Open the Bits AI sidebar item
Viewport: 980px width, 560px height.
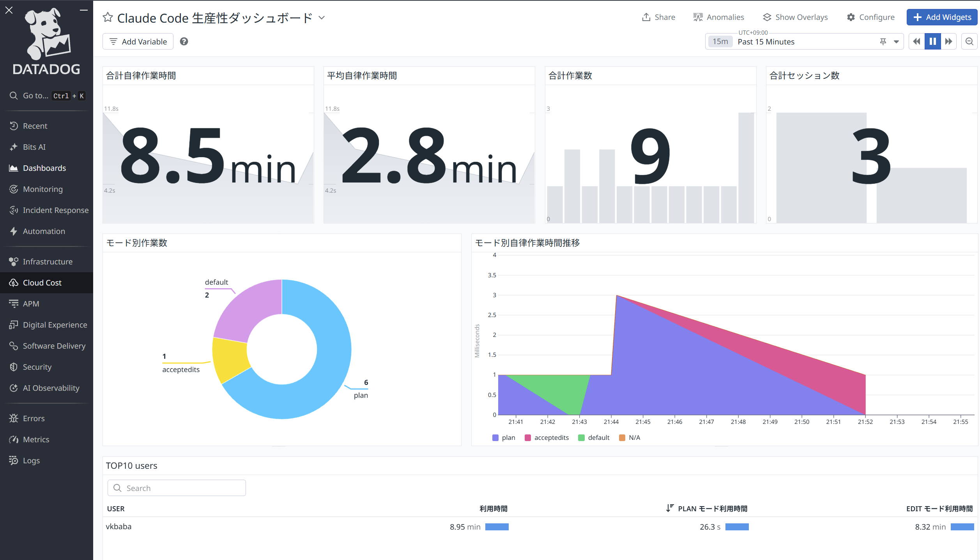(34, 147)
